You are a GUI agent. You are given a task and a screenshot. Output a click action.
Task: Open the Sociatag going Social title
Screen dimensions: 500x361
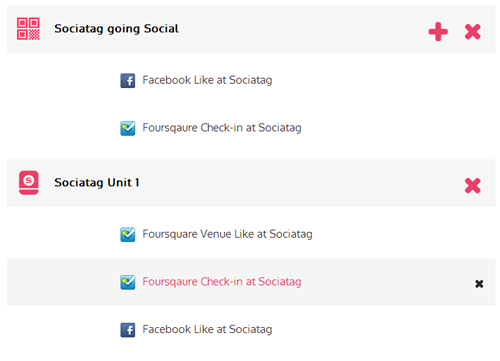[x=117, y=29]
